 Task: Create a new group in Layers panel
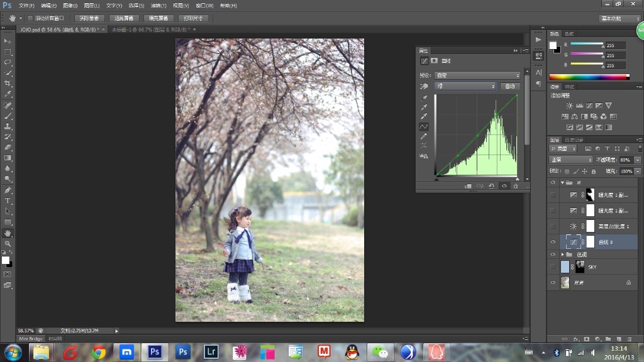click(x=608, y=339)
